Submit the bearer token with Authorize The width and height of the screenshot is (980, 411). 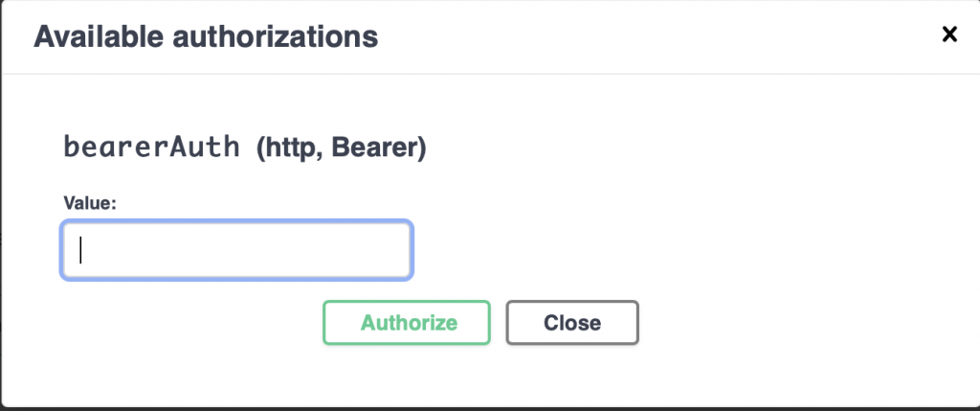(407, 323)
